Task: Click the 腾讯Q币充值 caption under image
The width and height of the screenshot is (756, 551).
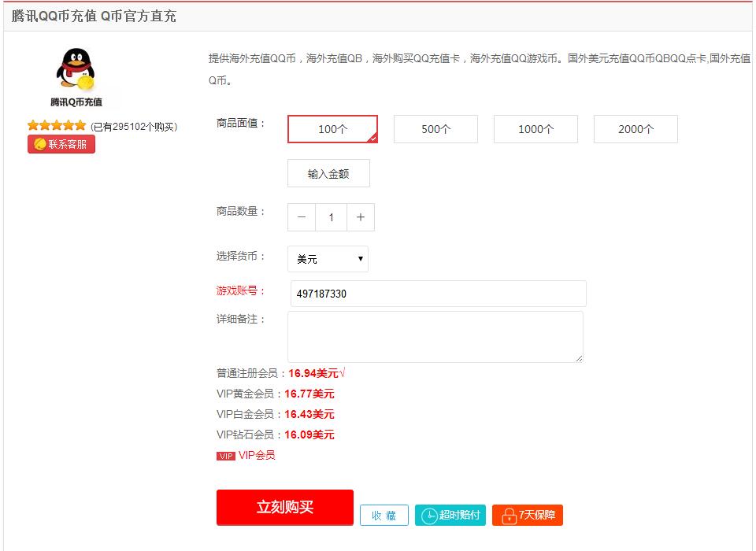Action: (76, 102)
